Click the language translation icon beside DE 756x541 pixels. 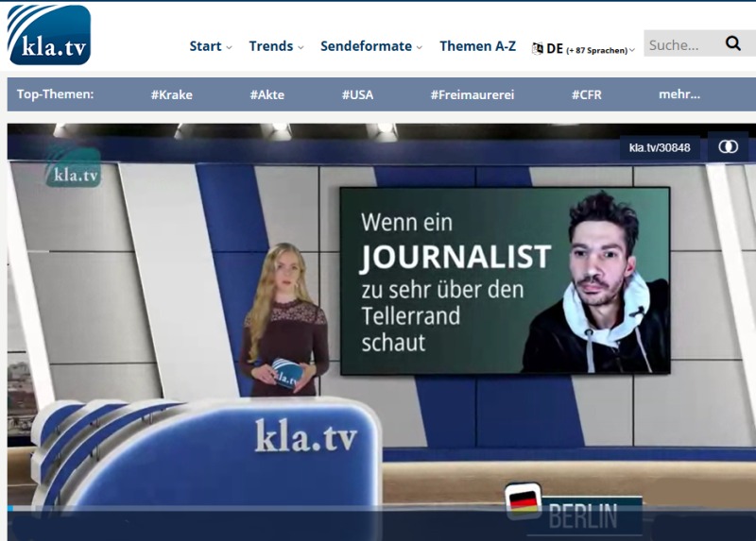point(537,48)
